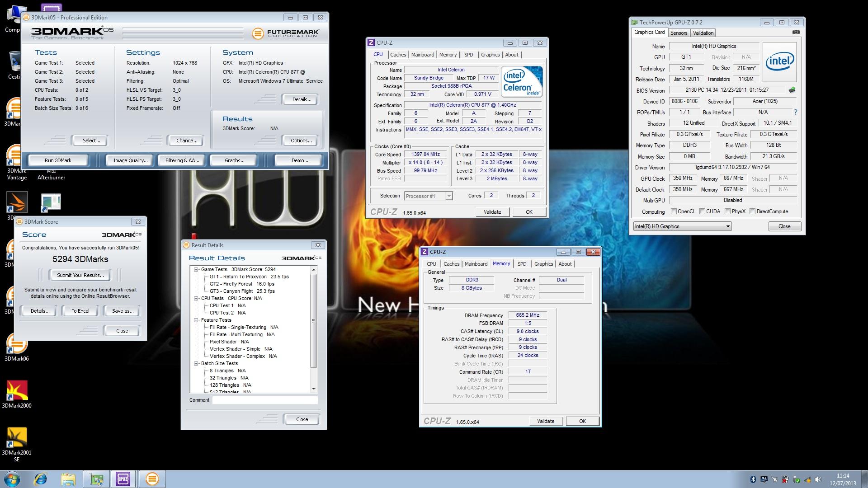Screen dimensions: 868x488
Task: Collapse the Game Tests tree node
Action: tap(196, 269)
